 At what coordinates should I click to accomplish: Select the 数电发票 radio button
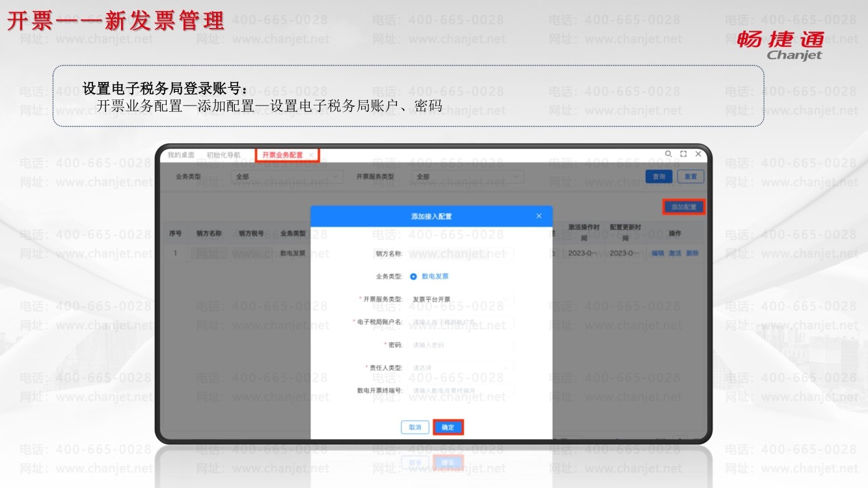pyautogui.click(x=413, y=277)
